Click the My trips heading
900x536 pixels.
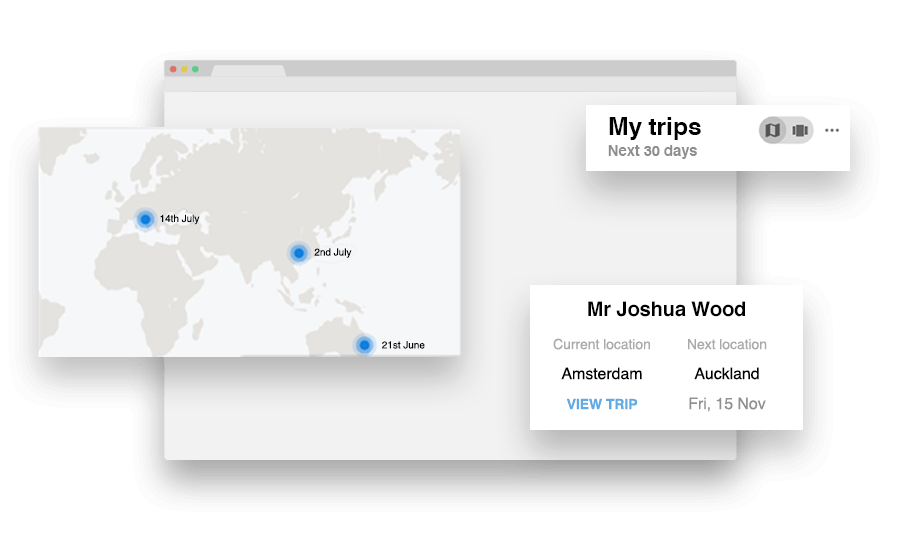pos(654,127)
